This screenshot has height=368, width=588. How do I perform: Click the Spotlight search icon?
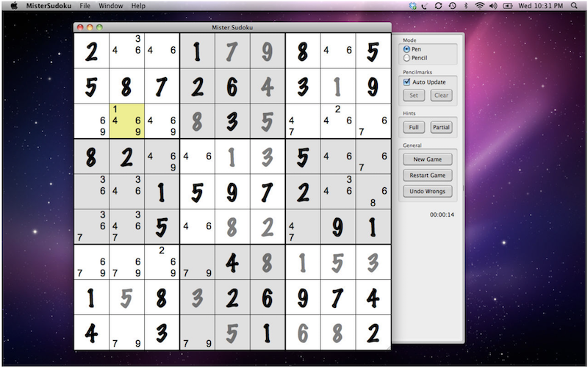click(574, 6)
